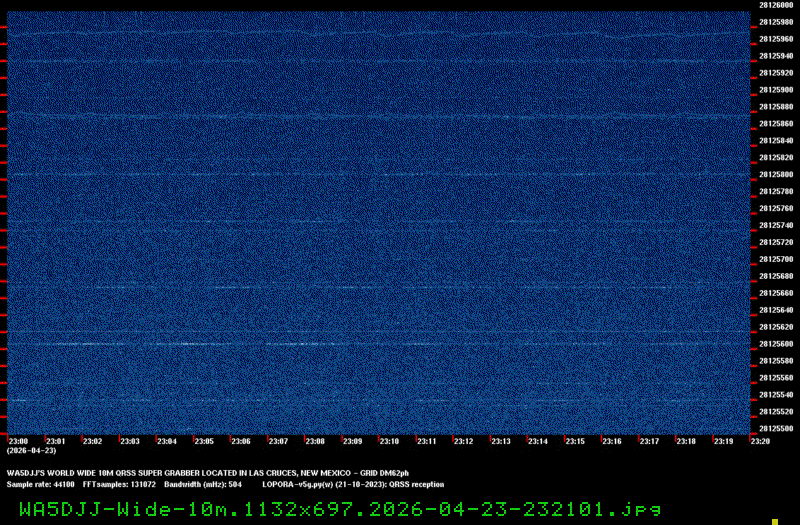The width and height of the screenshot is (800, 525).
Task: Click the 28125660 frequency label
Action: [x=776, y=293]
